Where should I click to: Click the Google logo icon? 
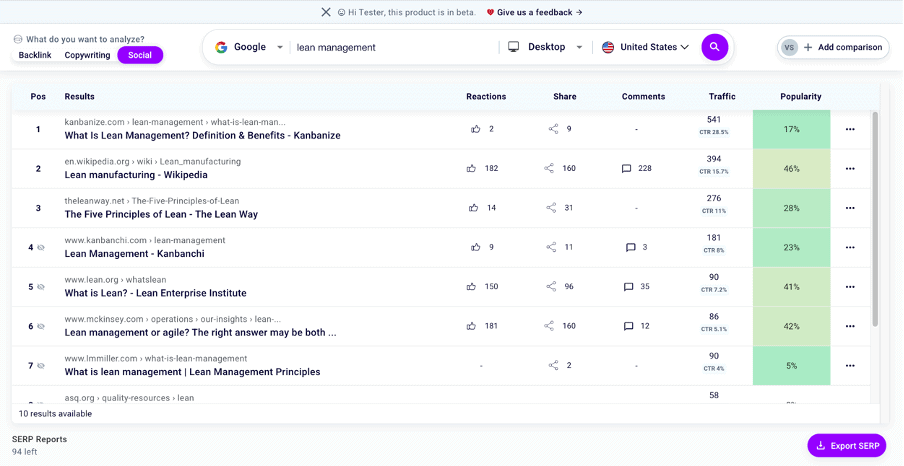click(221, 47)
